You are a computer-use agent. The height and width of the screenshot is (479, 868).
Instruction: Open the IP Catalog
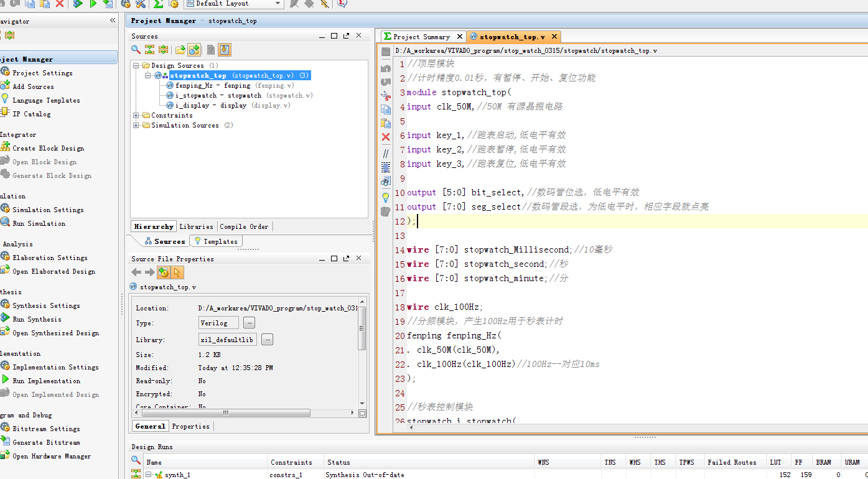tap(32, 114)
